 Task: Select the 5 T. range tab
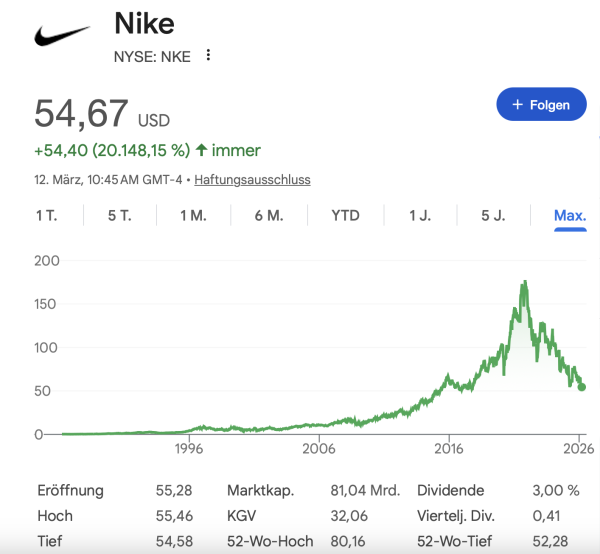tap(119, 216)
